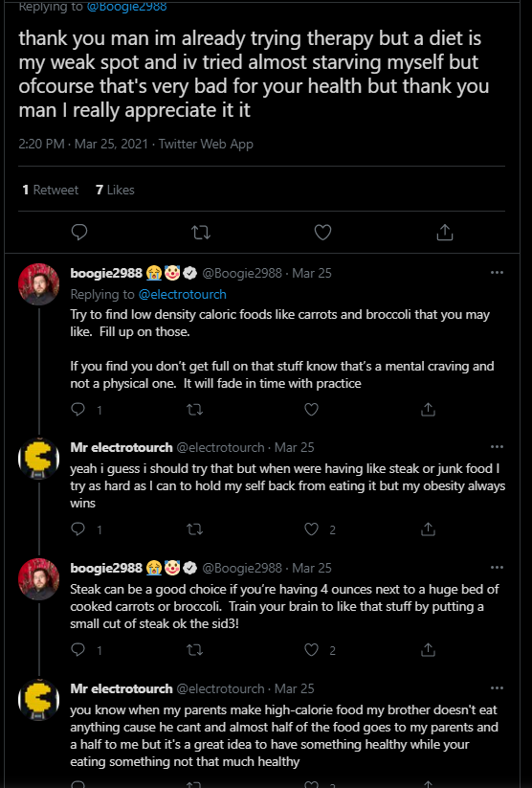This screenshot has width=532, height=788.
Task: Retweet the main tweet about therapy
Action: click(201, 232)
